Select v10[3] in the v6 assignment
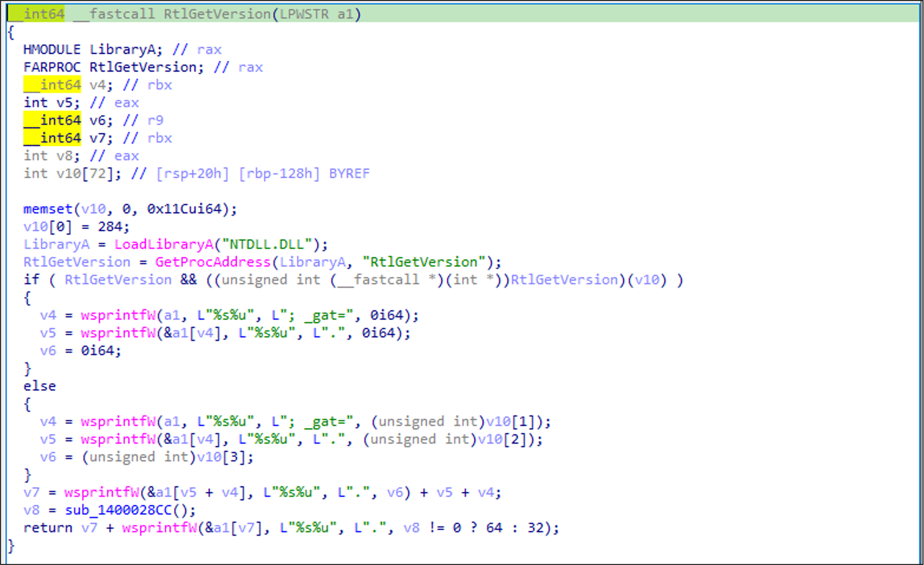This screenshot has width=924, height=565. point(221,457)
